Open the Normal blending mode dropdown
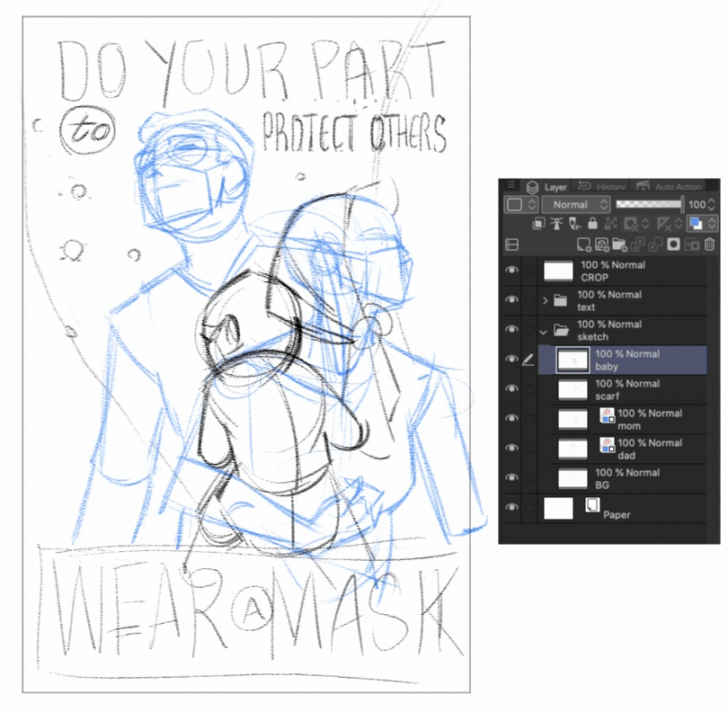This screenshot has width=728, height=712. [x=576, y=205]
